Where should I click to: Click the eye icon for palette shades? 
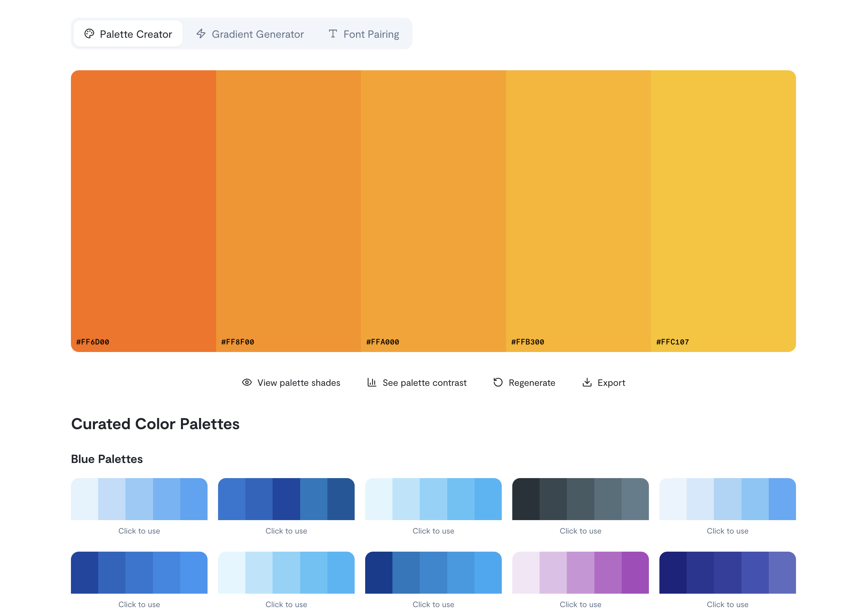[247, 382]
